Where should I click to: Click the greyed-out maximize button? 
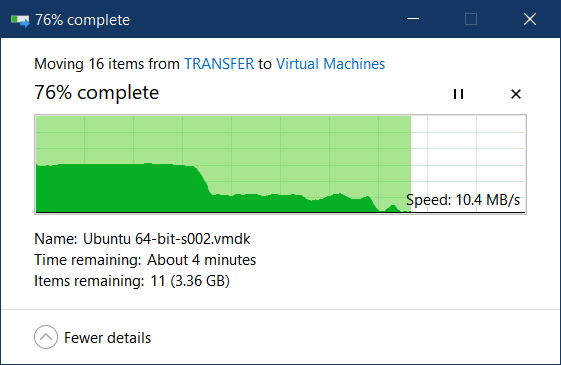471,19
